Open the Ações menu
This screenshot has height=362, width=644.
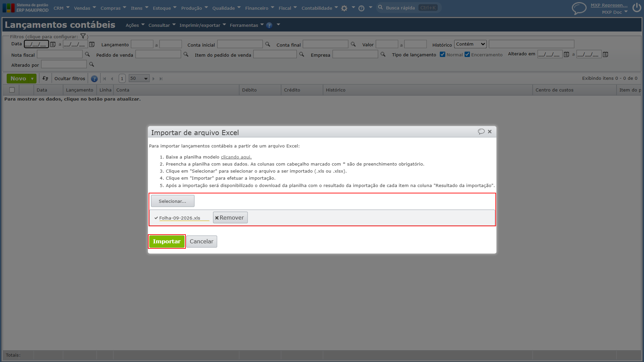(x=135, y=25)
